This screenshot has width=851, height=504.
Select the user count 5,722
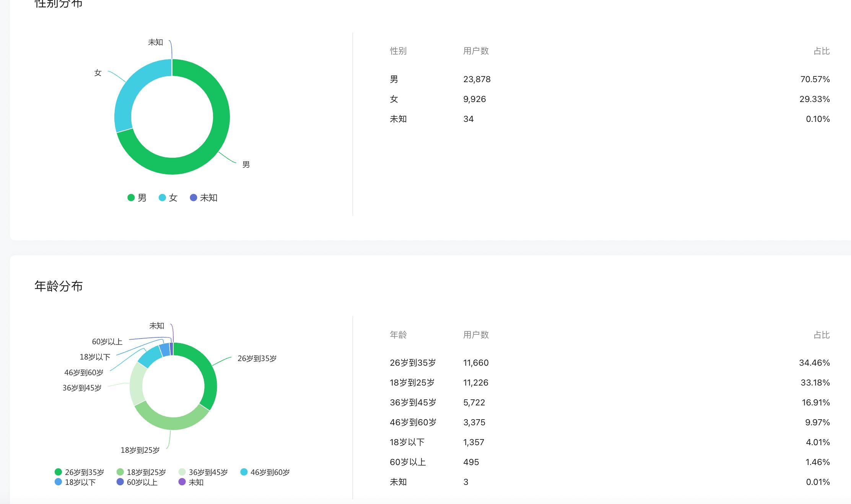click(474, 402)
